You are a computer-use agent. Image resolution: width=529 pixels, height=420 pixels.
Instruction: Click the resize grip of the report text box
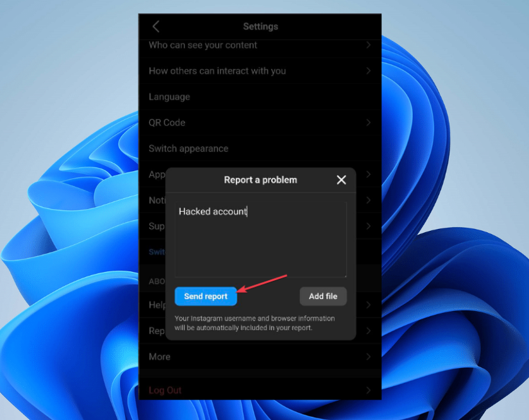click(345, 276)
